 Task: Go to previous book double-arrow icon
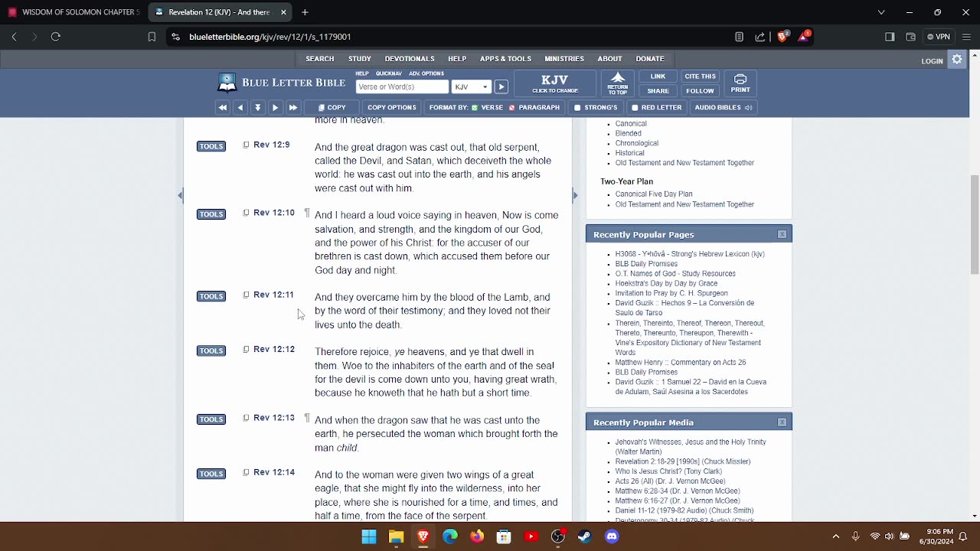click(x=223, y=108)
